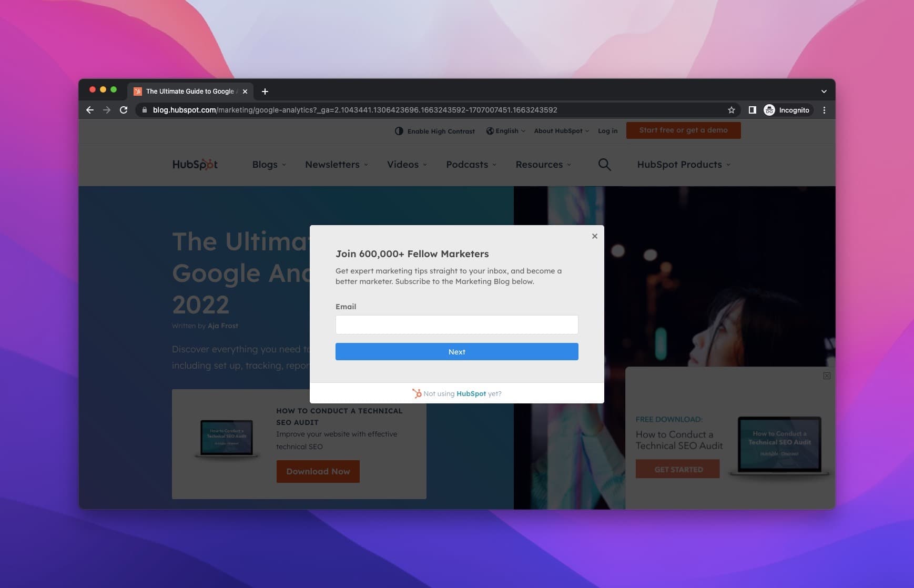Click the HubSpot link in popup footer
Screen dimensions: 914x588
click(x=471, y=393)
